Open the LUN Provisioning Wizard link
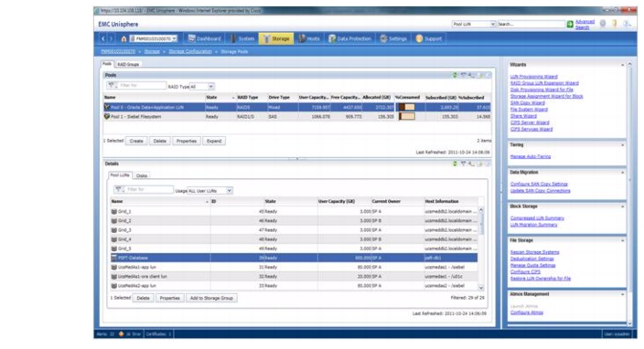The width and height of the screenshot is (644, 349). click(534, 77)
